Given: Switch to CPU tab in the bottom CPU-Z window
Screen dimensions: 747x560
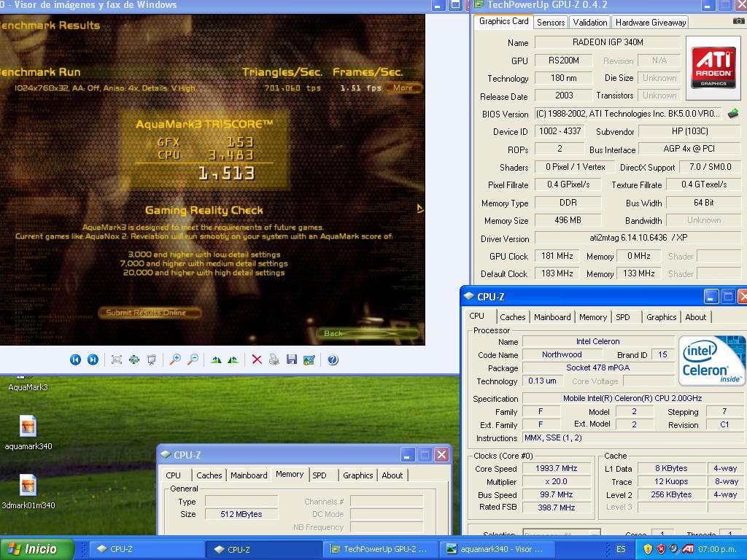Looking at the screenshot, I should (174, 475).
